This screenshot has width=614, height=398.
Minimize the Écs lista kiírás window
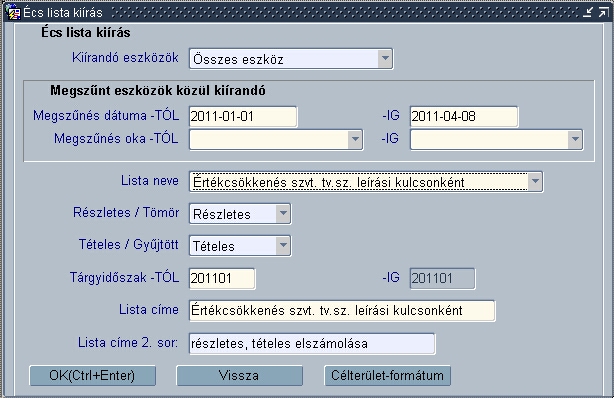click(588, 12)
